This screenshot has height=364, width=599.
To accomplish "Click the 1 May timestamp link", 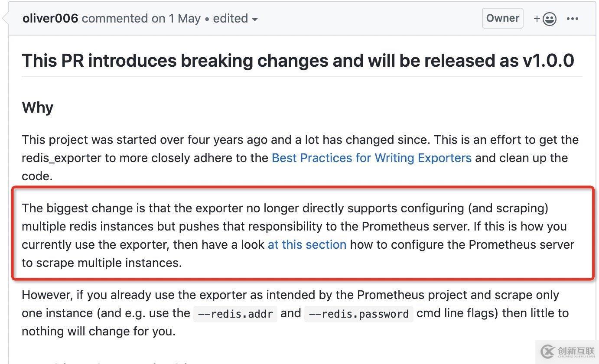I will [x=185, y=19].
